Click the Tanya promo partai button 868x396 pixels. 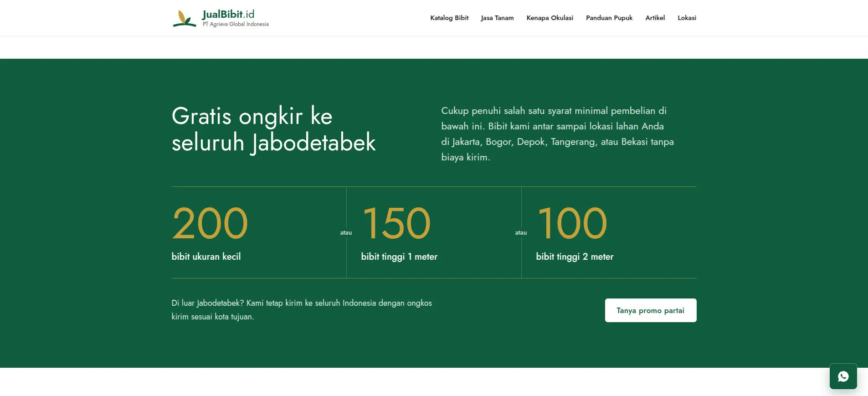[651, 310]
